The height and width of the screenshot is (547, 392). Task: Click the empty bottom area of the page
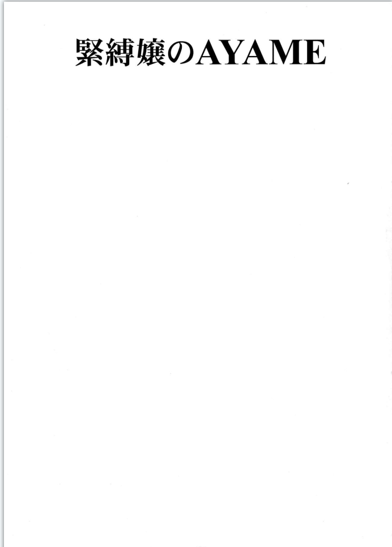197,506
